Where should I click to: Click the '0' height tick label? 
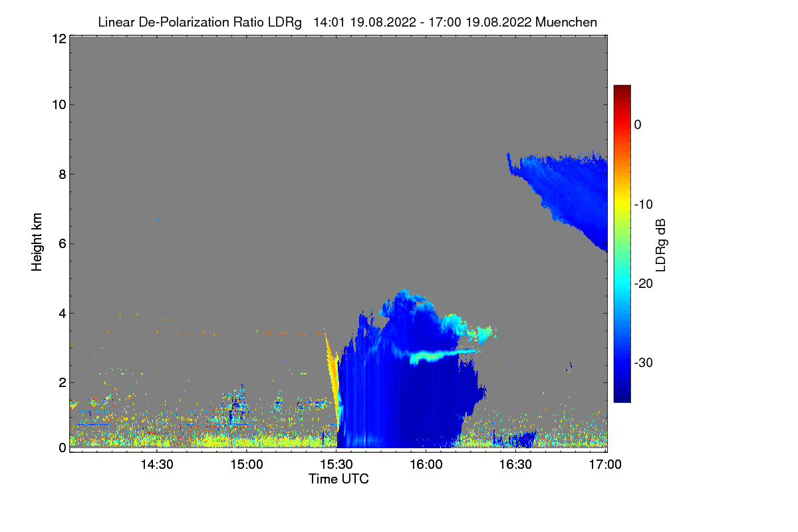point(61,448)
